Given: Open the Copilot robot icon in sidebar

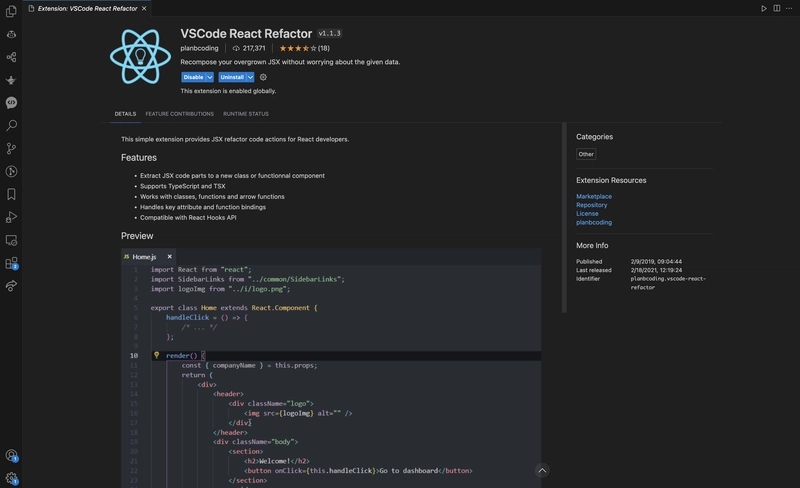Looking at the screenshot, I should 11,34.
